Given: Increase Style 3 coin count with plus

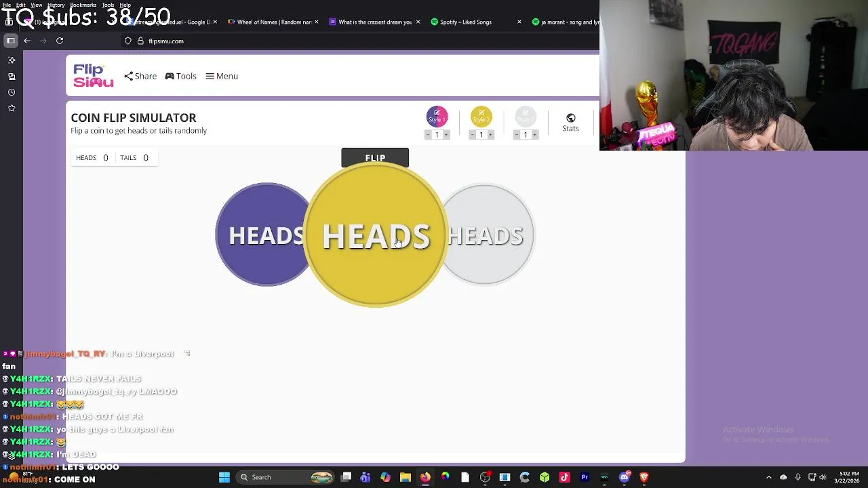Looking at the screenshot, I should pyautogui.click(x=534, y=135).
